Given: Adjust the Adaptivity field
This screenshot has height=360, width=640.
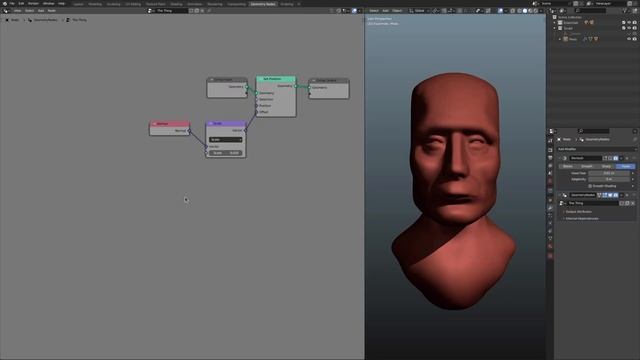Looking at the screenshot, I should click(609, 179).
